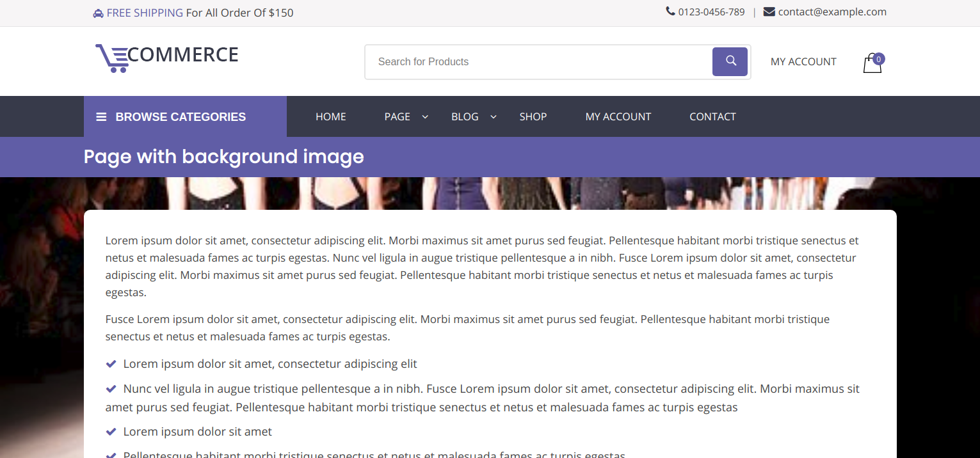Screen dimensions: 980x458
Task: Click the check icon beside 'Lorem ipsum dolor sit amet'
Action: 111,432
